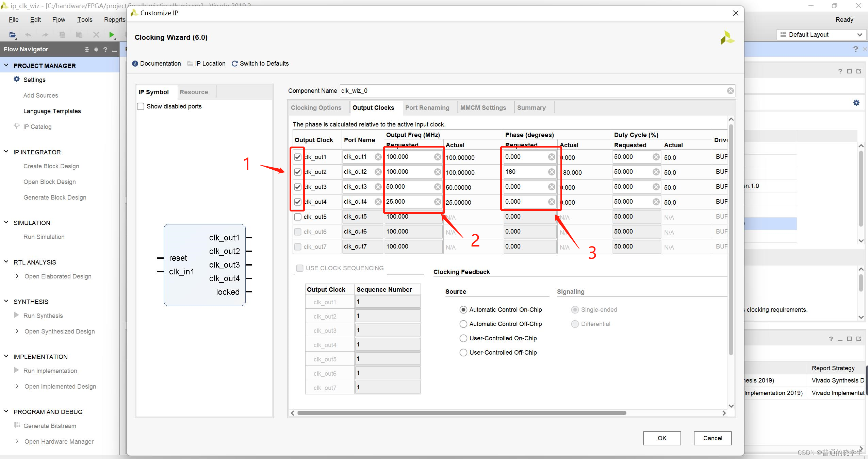Screen dimensions: 868x459
Task: Collapse the IP INTEGRATOR section
Action: coord(6,152)
